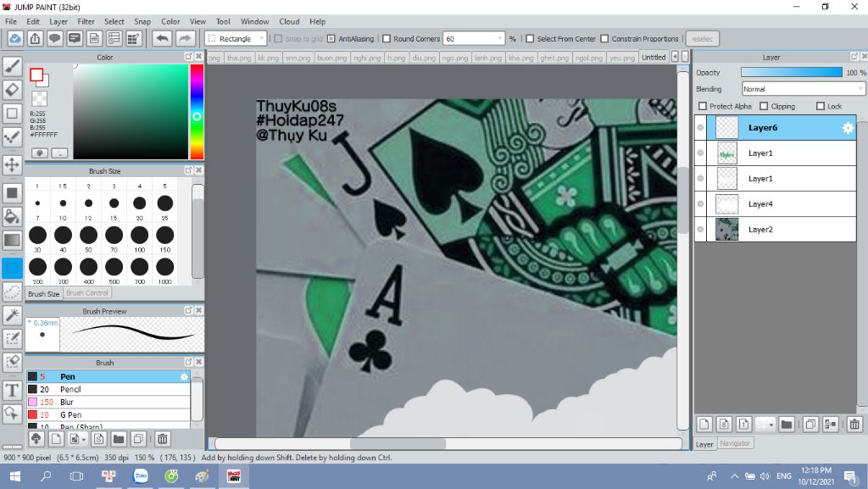The height and width of the screenshot is (489, 868).
Task: Choose the Select Pen tool
Action: click(12, 338)
